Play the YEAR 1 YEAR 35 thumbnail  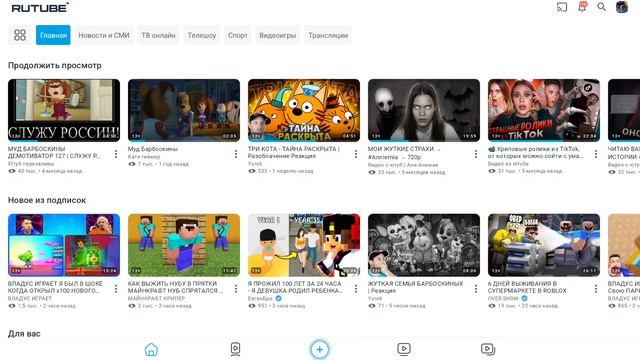304,245
